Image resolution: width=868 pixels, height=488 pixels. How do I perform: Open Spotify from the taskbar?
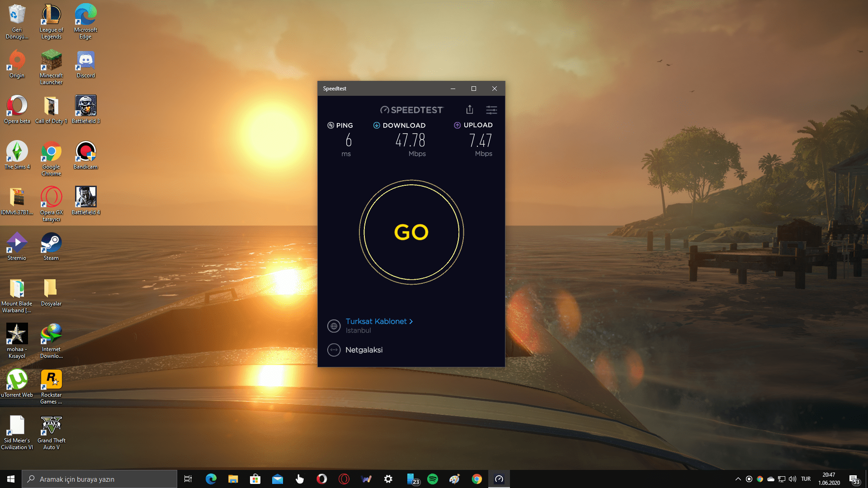(433, 479)
